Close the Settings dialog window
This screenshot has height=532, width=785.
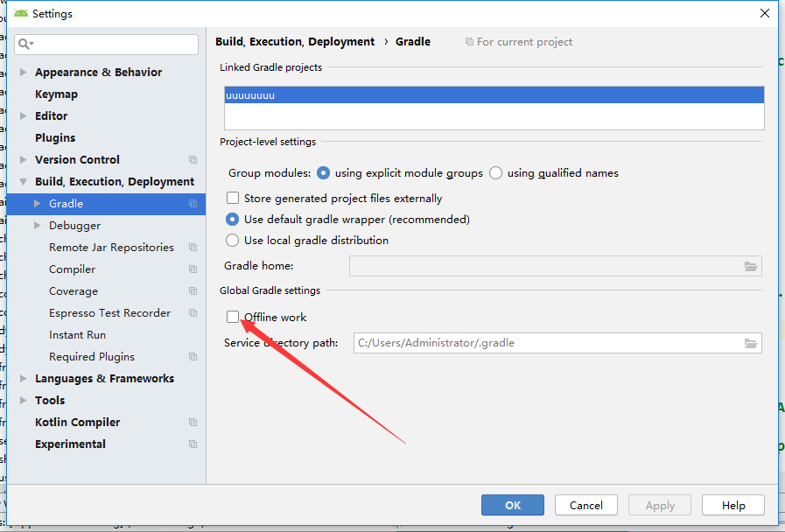(x=765, y=13)
